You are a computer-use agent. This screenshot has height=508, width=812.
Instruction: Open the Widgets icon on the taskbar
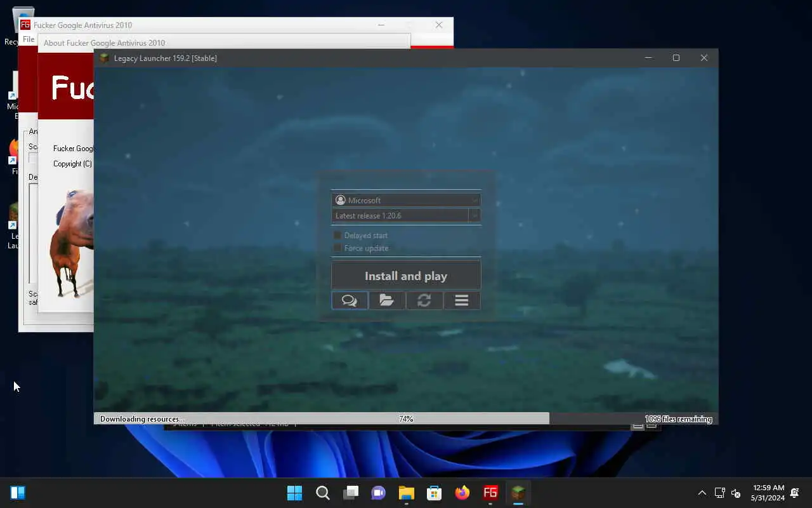pos(18,493)
